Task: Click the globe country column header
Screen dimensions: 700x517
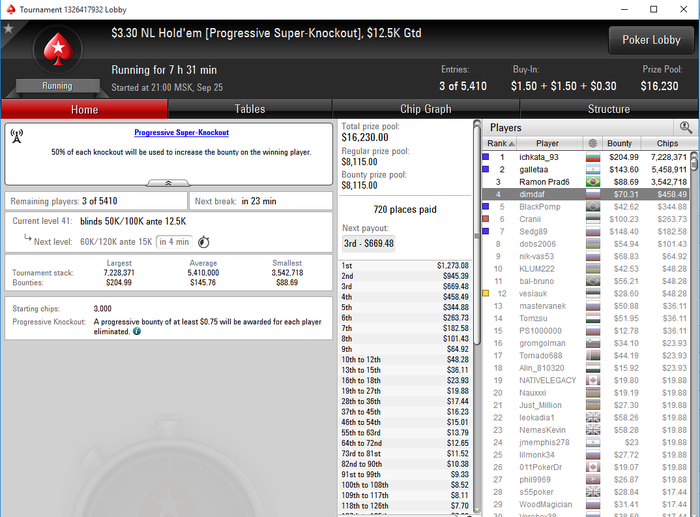Action: pyautogui.click(x=592, y=143)
